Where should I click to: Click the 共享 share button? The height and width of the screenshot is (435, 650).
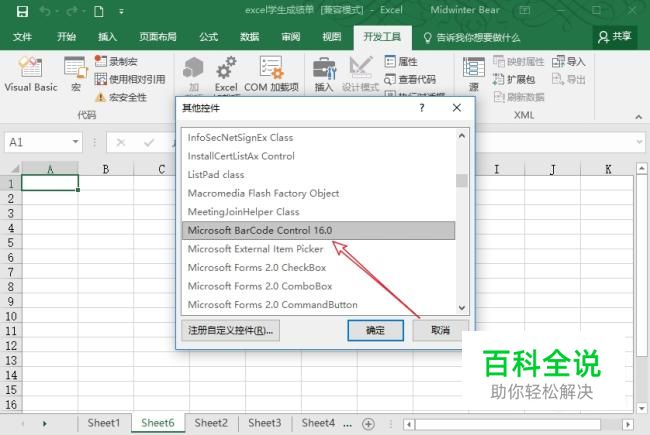pos(615,37)
